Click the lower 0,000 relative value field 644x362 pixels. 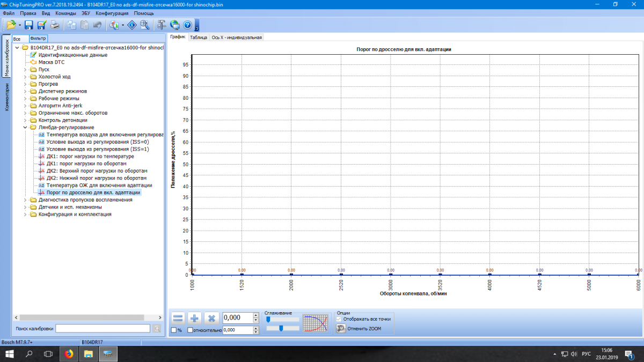click(237, 330)
